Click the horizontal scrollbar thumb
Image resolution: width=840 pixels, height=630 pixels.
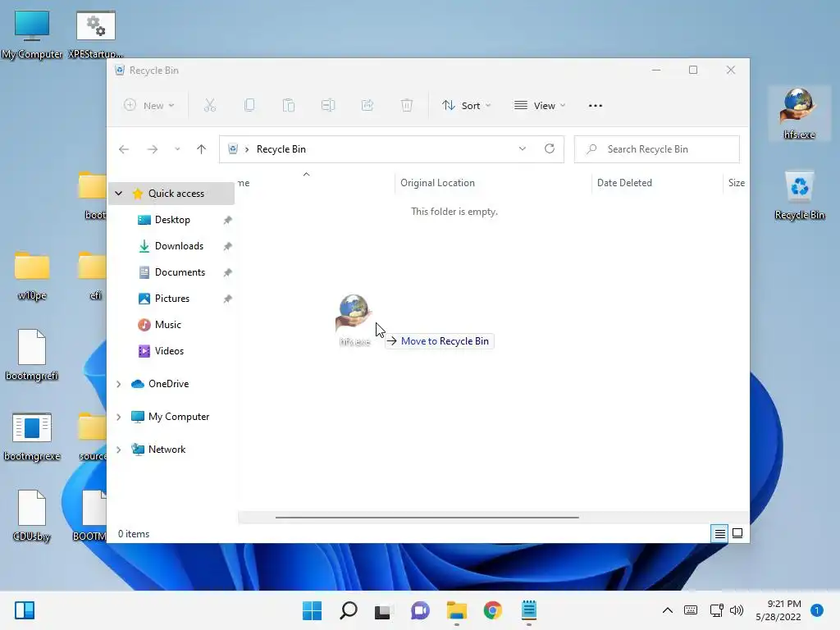pyautogui.click(x=427, y=518)
